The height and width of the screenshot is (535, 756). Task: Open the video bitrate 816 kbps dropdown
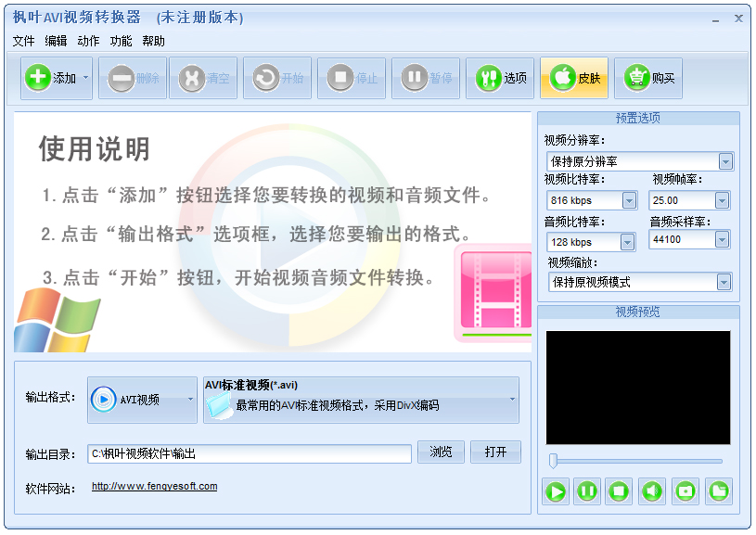coord(629,200)
